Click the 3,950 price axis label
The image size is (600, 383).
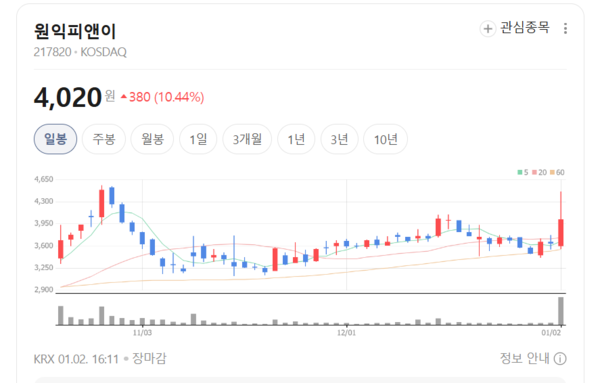(x=44, y=223)
